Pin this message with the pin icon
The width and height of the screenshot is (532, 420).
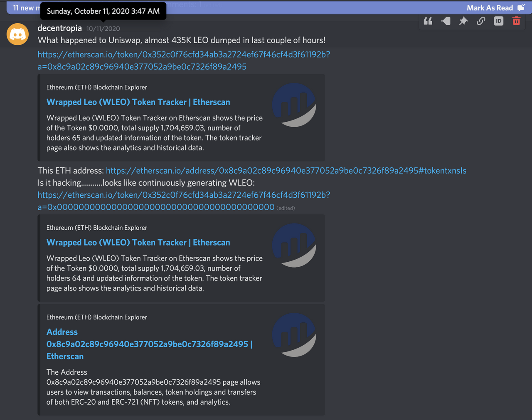(x=463, y=21)
